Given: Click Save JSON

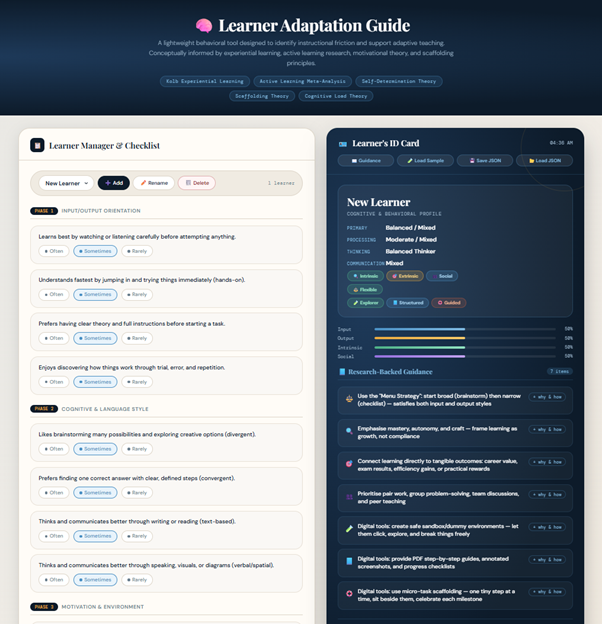Looking at the screenshot, I should [x=485, y=161].
